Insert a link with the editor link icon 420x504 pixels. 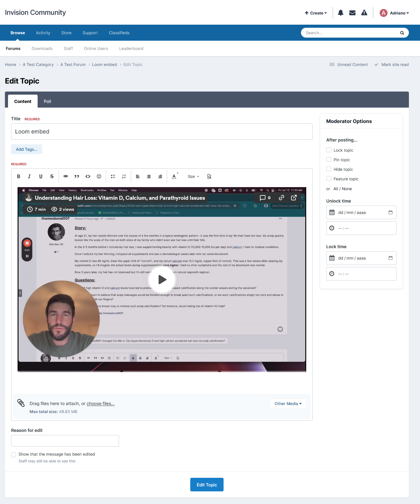click(66, 176)
